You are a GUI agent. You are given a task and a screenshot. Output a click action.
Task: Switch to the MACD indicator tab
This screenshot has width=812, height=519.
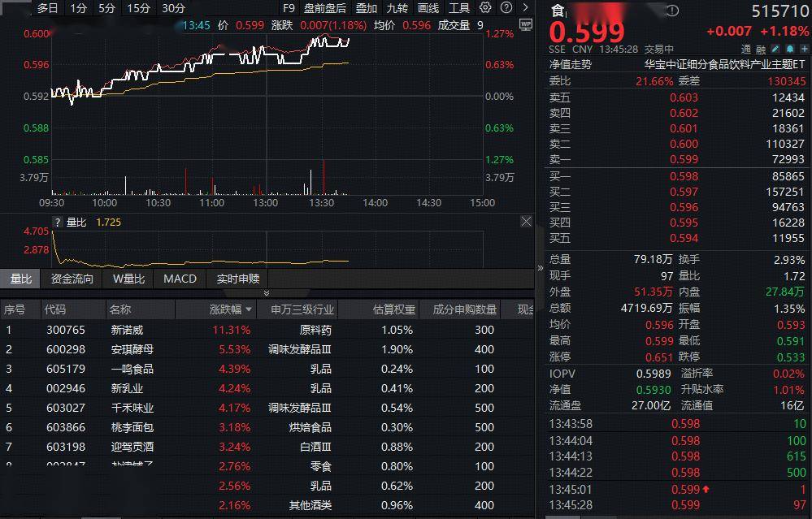(x=180, y=279)
